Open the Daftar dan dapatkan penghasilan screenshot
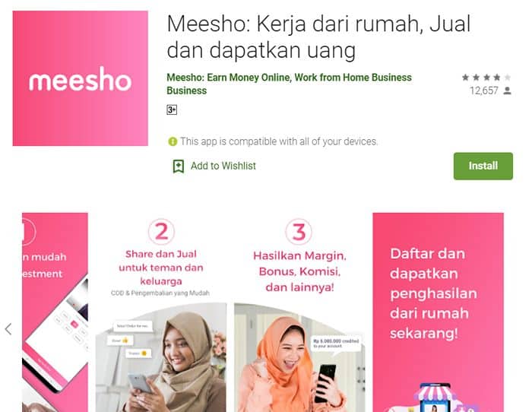This screenshot has width=532, height=412. pos(438,312)
